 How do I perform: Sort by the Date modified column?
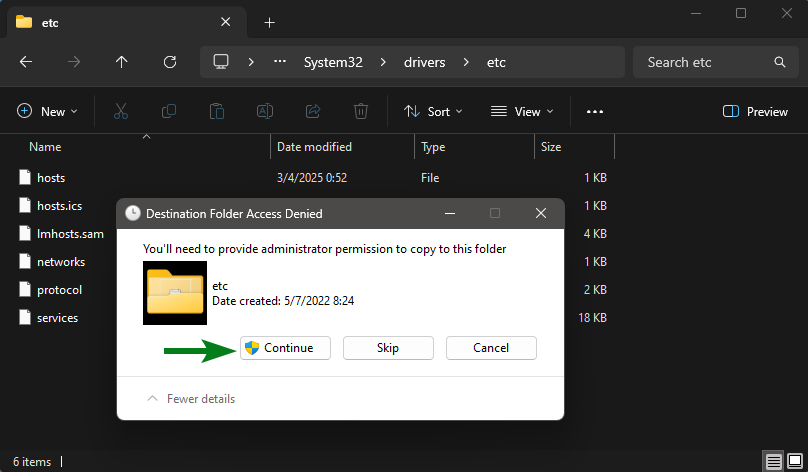pyautogui.click(x=314, y=147)
